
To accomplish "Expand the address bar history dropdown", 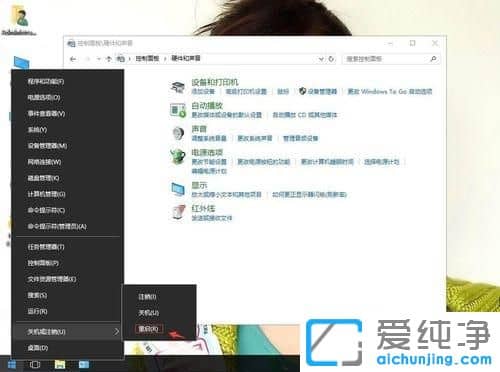I will (x=321, y=59).
